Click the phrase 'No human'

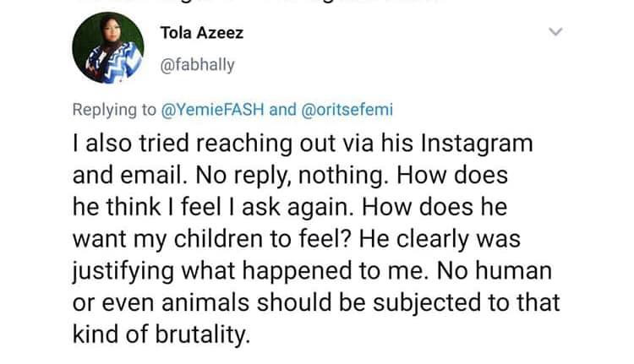pos(495,270)
